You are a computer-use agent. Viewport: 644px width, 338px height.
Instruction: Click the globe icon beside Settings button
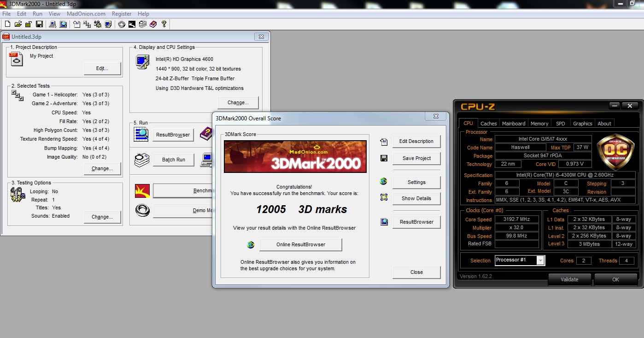[384, 182]
